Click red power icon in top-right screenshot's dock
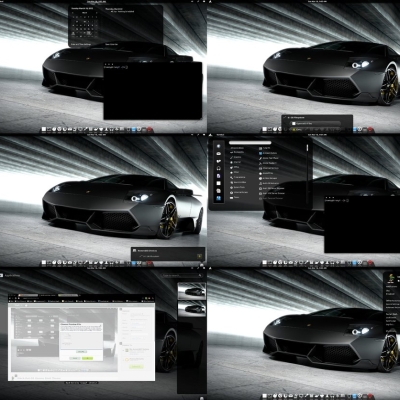Screen dimensions: 400x400 coord(370,129)
